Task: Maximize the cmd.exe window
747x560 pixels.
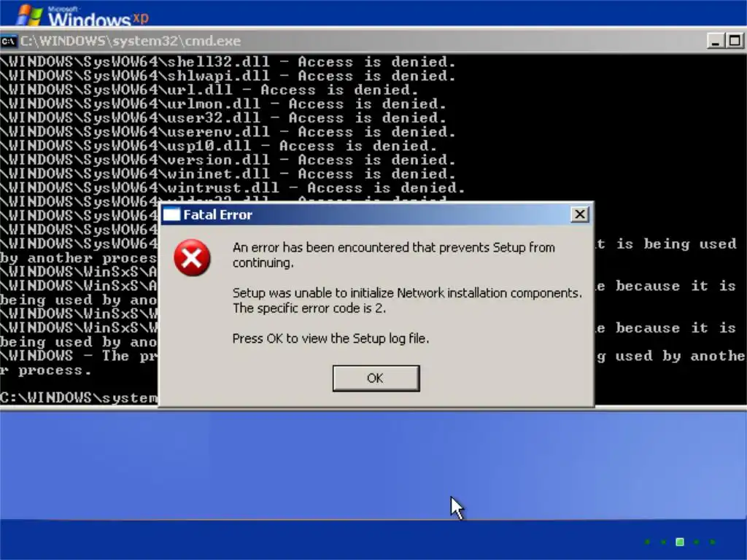Action: tap(734, 41)
